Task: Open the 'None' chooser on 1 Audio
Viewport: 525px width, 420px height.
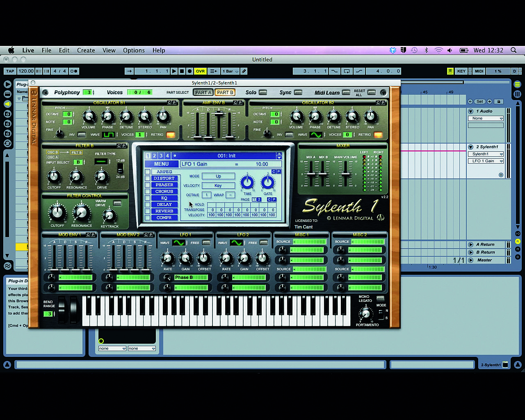Action: click(x=486, y=119)
